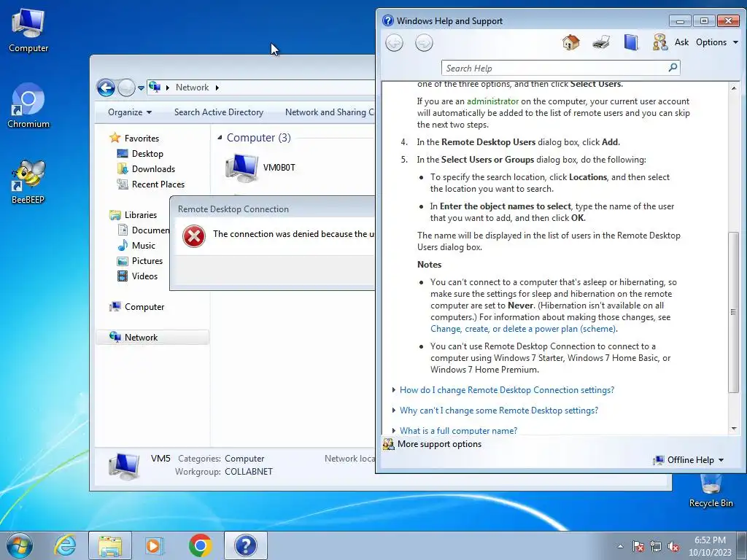This screenshot has height=560, width=747.
Task: Click the Help window scrollbar thumb
Action: (x=734, y=312)
